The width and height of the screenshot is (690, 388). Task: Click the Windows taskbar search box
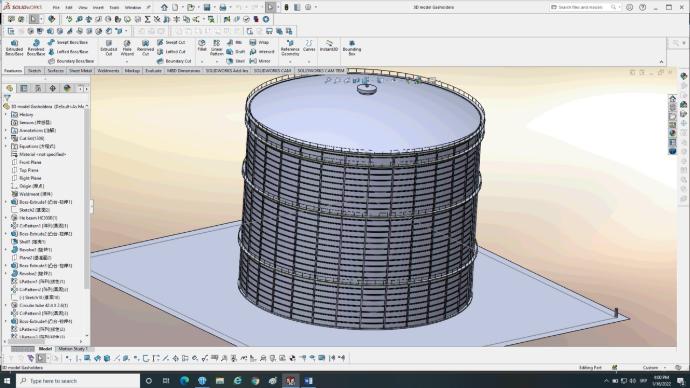click(x=78, y=381)
